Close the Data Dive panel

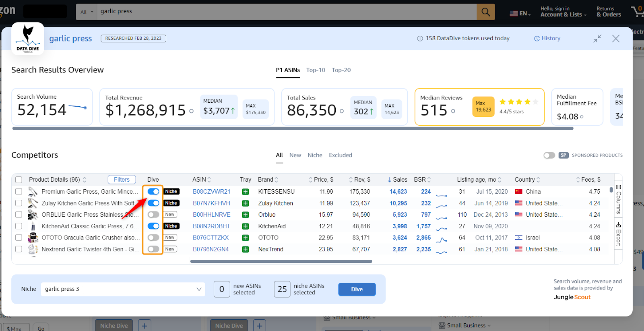(616, 39)
